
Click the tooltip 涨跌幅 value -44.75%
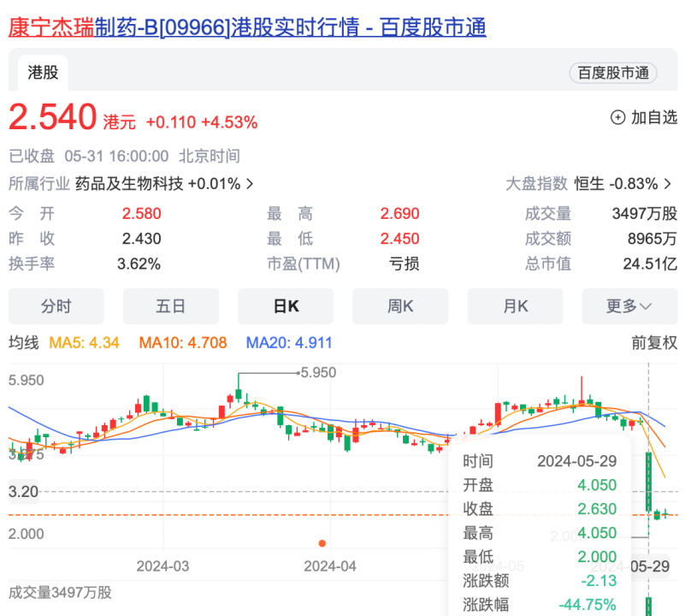tap(588, 605)
